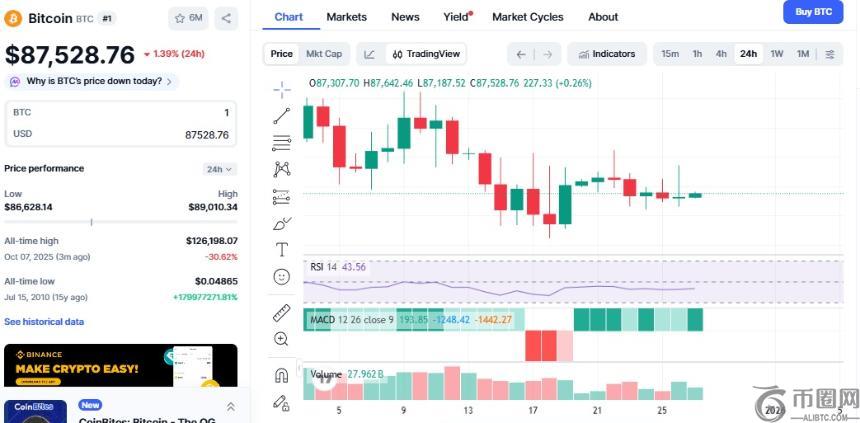Select the text annotation tool
860x423 pixels.
(282, 249)
